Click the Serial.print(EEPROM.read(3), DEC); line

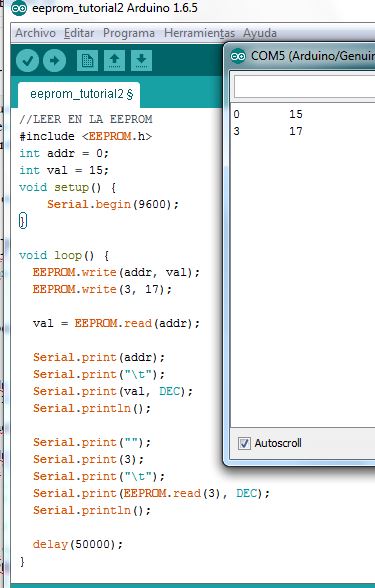pyautogui.click(x=151, y=493)
